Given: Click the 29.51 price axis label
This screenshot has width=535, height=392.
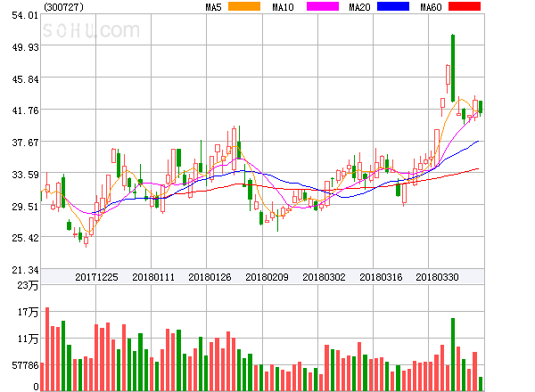Looking at the screenshot, I should [25, 207].
